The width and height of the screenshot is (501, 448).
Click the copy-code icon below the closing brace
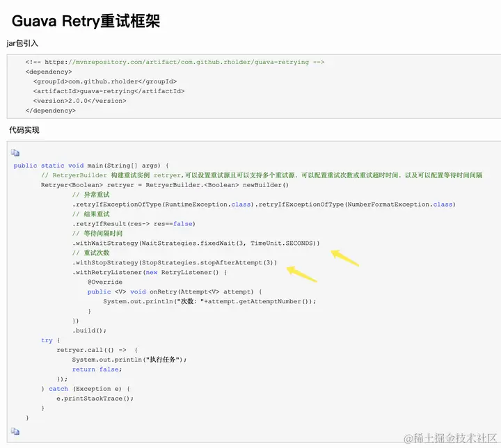(15, 431)
